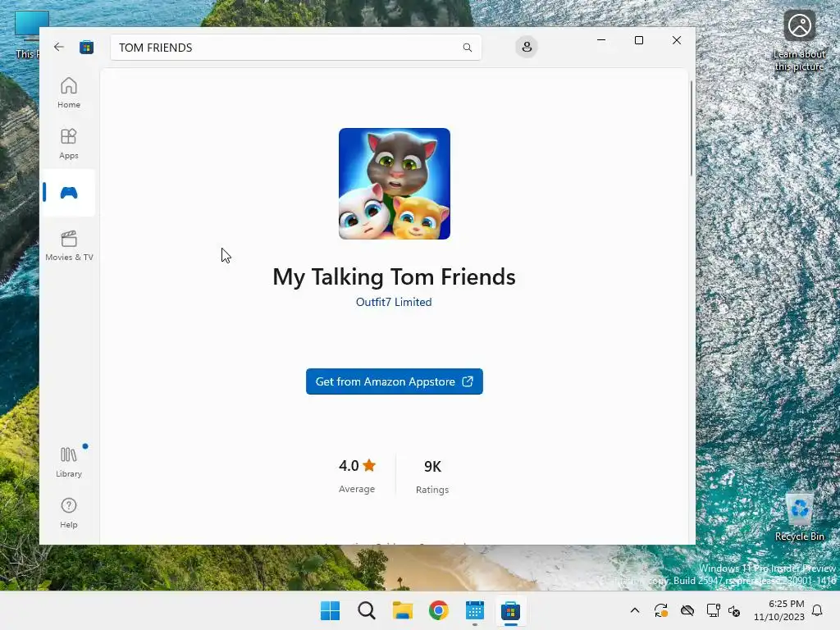
Task: Open Movies & TV in the sidebar
Action: click(x=69, y=245)
